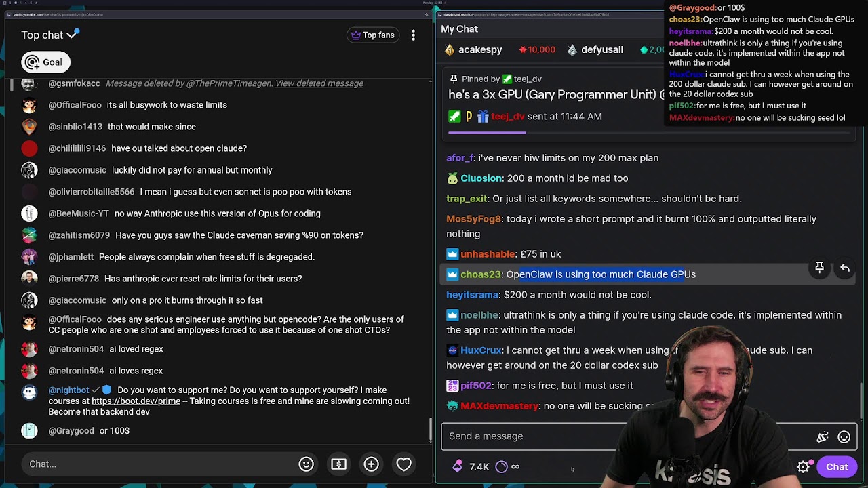Send a heart reaction in chat

[x=403, y=464]
